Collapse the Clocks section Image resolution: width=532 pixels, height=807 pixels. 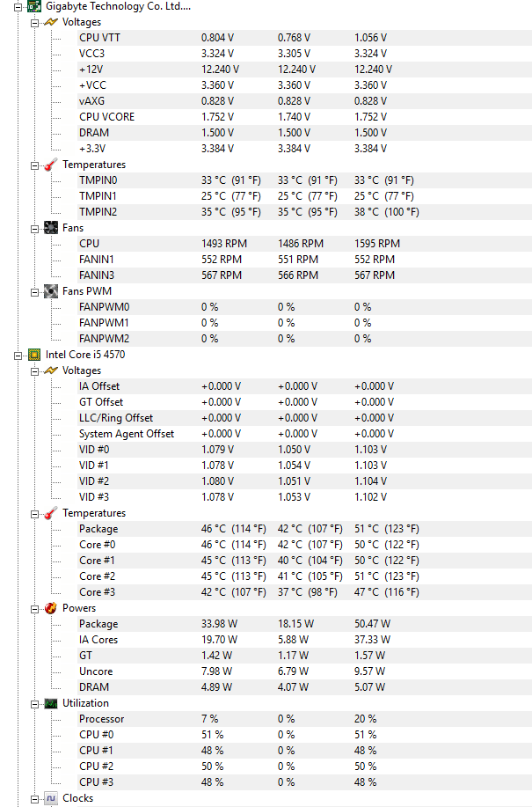pyautogui.click(x=34, y=799)
